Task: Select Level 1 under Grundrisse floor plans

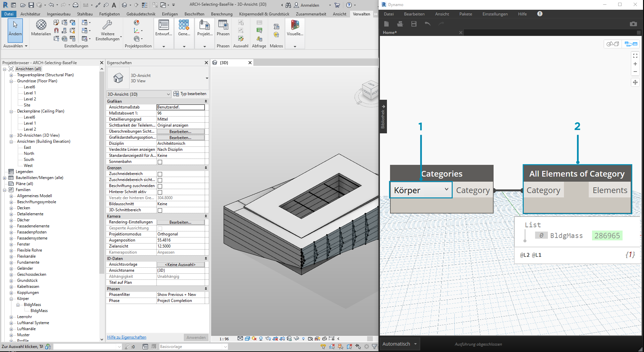Action: tap(30, 93)
